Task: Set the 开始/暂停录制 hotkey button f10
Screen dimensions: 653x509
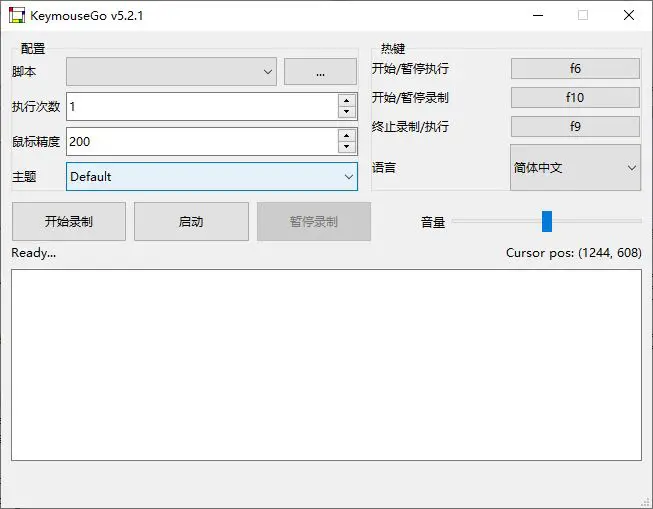Action: (x=575, y=97)
